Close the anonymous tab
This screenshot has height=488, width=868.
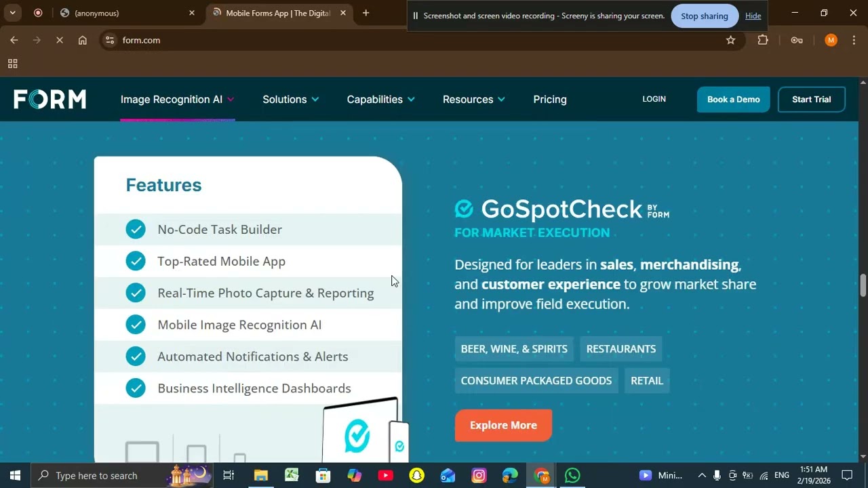(191, 13)
